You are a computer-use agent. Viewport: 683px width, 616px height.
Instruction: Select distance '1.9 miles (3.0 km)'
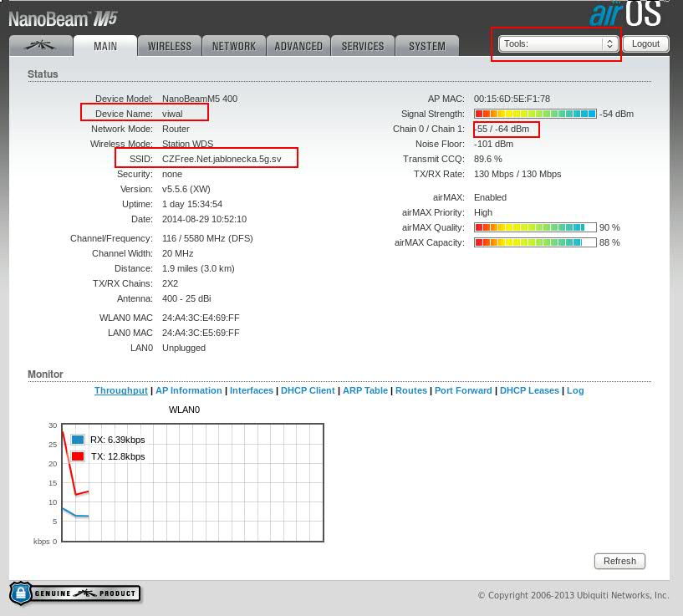pos(198,268)
